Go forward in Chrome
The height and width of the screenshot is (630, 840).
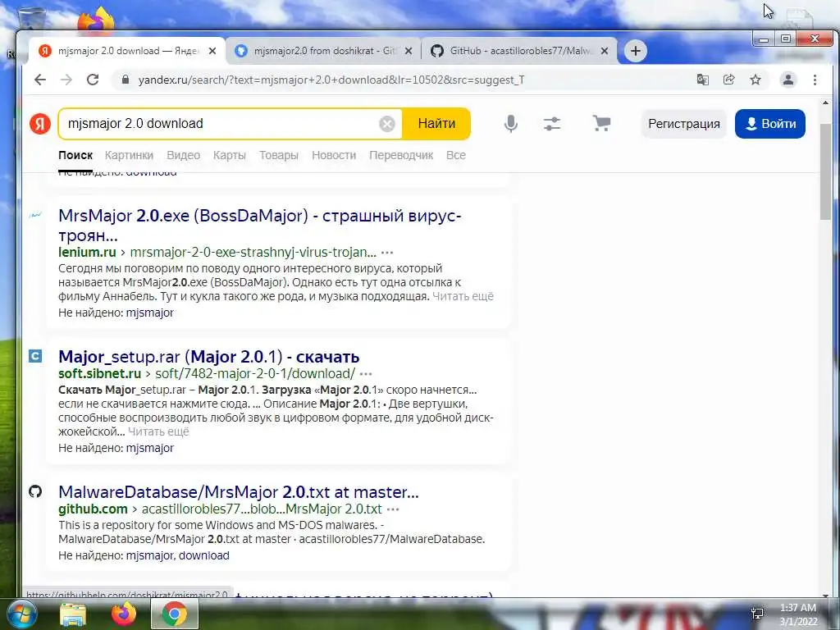click(x=66, y=80)
